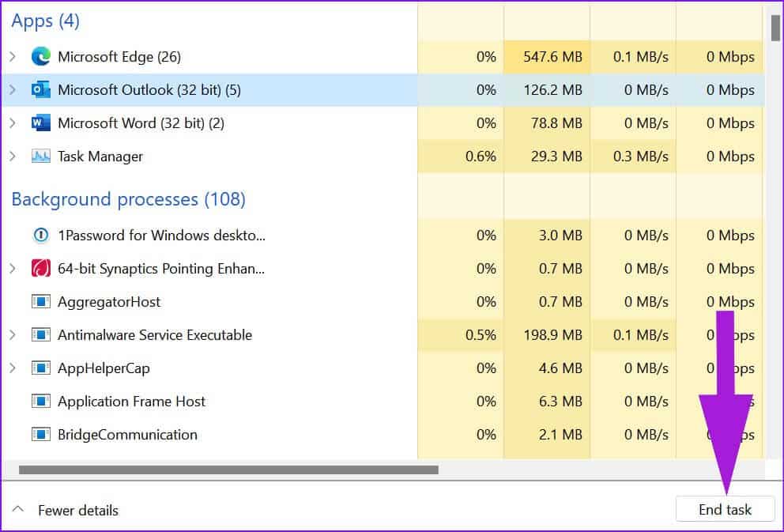
Task: Select the Antimalware Service Executable name
Action: [155, 335]
